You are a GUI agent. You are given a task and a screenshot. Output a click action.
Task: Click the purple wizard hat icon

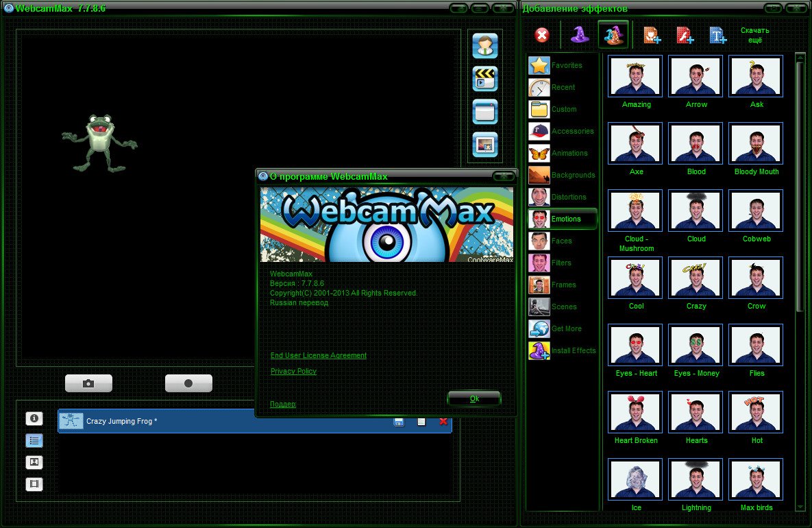coord(580,35)
